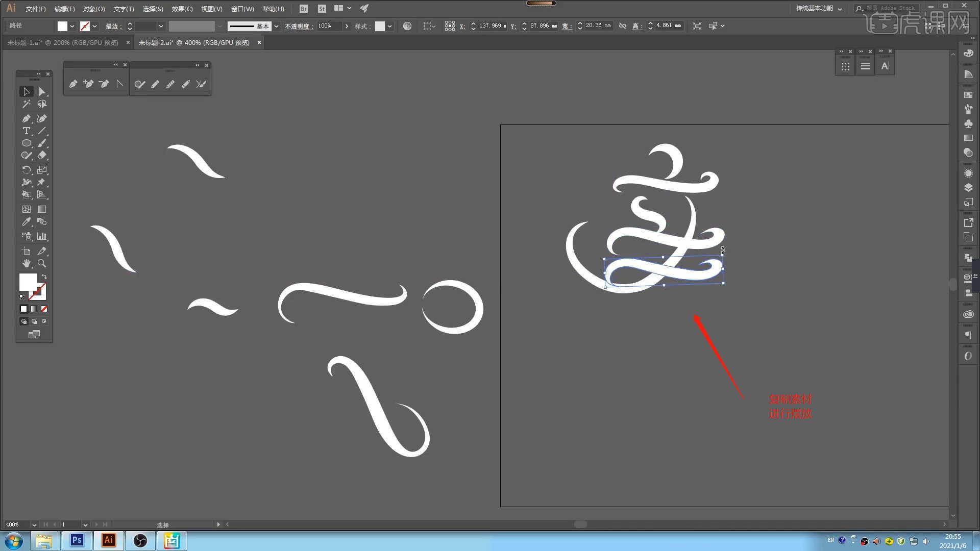980x551 pixels.
Task: Select the Hand tool
Action: [x=26, y=263]
